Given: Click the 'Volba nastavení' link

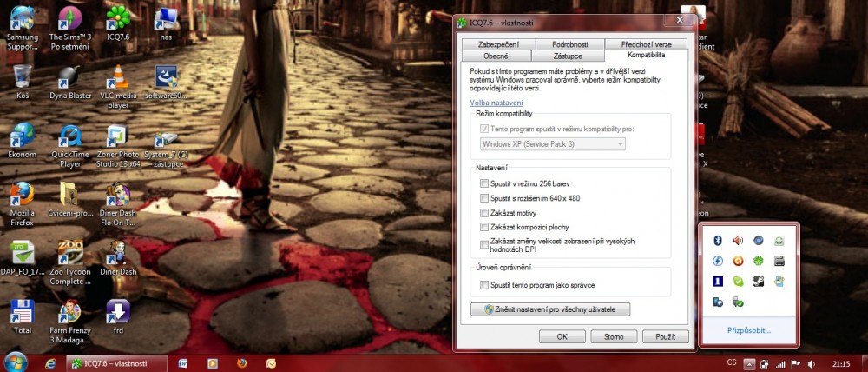Looking at the screenshot, I should [x=496, y=103].
